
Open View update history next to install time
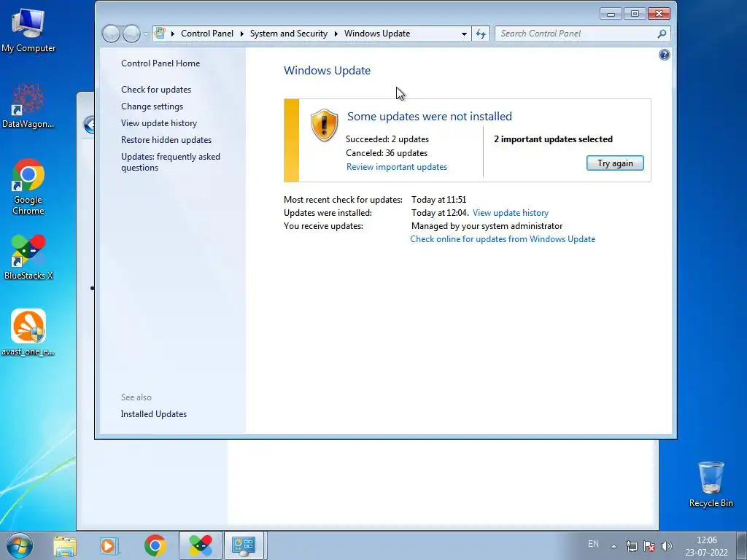pyautogui.click(x=510, y=213)
